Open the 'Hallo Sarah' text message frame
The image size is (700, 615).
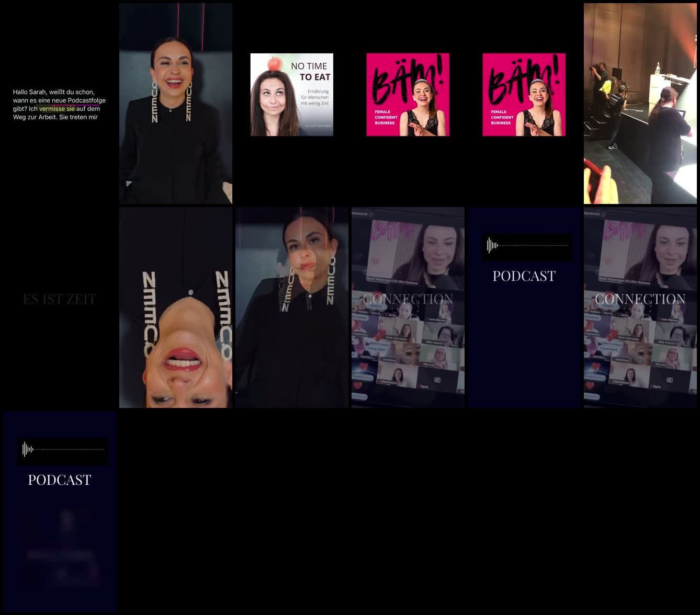(x=60, y=104)
